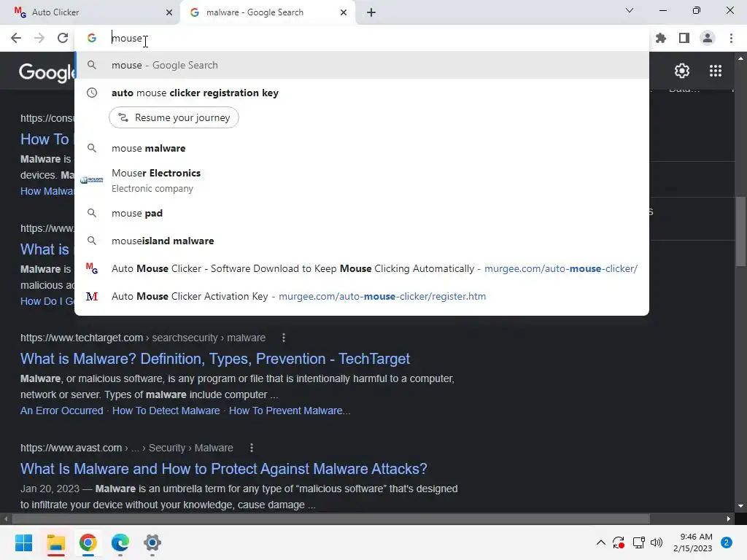Open the notification badge showing 2

click(x=727, y=542)
